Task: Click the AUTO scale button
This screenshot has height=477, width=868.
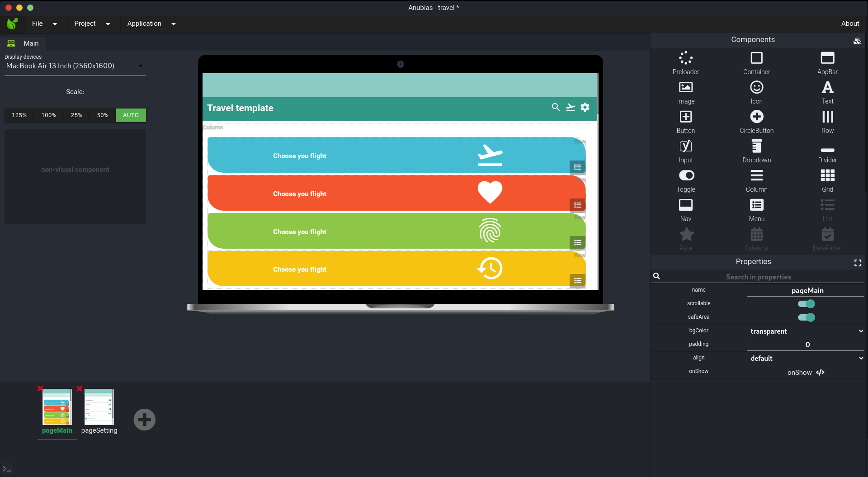Action: 131,115
